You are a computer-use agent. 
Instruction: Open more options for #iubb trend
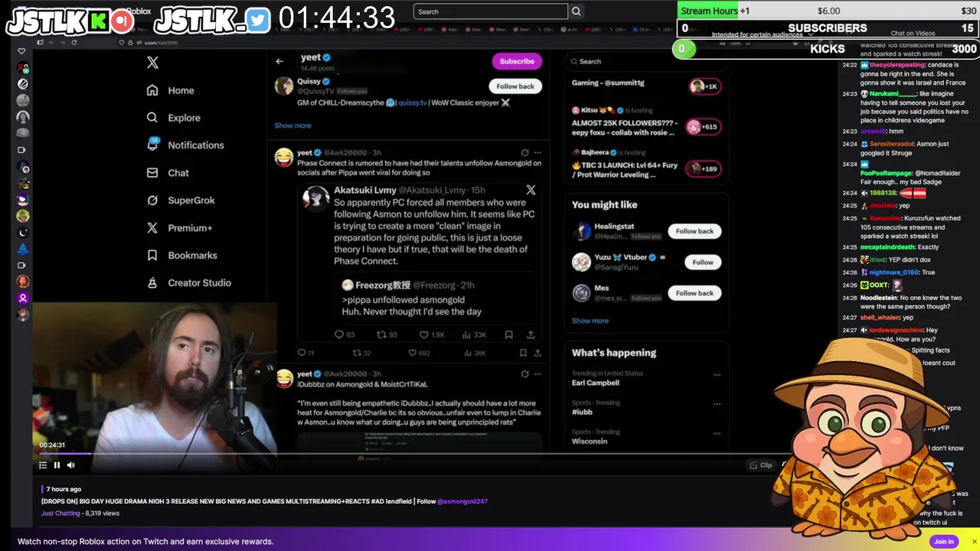pyautogui.click(x=717, y=404)
